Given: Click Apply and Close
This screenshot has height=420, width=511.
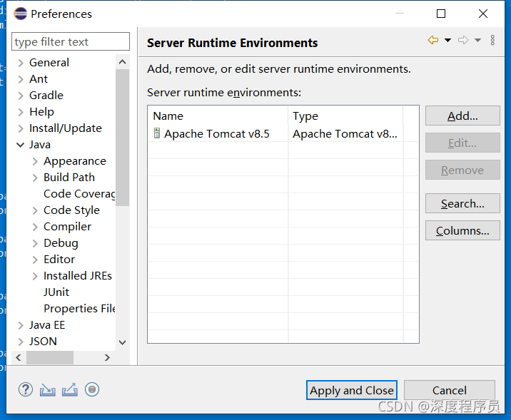Looking at the screenshot, I should (x=352, y=390).
